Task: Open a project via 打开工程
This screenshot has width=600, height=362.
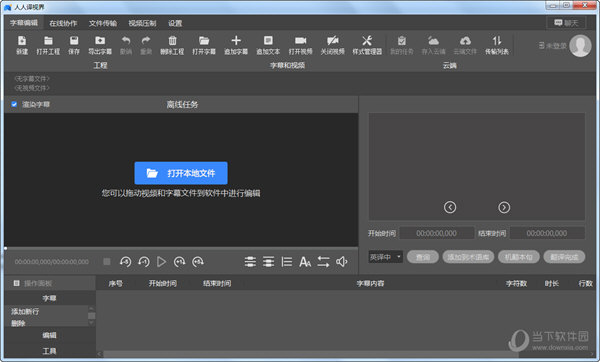Action: [48, 45]
